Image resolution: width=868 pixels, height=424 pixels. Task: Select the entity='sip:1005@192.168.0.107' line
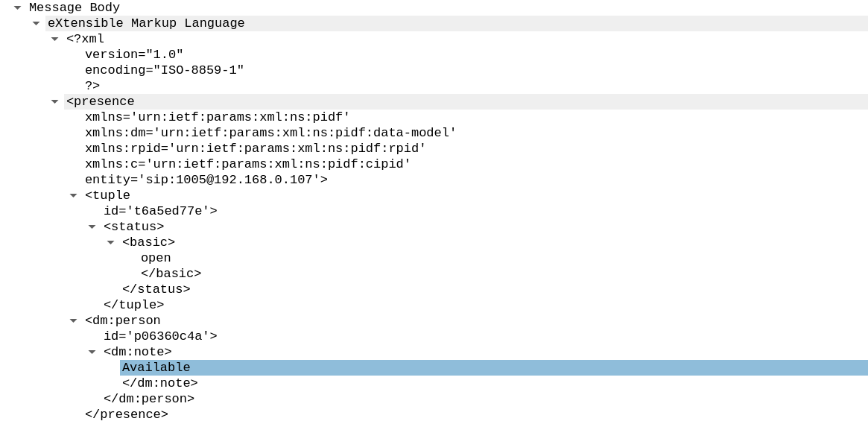click(x=206, y=180)
